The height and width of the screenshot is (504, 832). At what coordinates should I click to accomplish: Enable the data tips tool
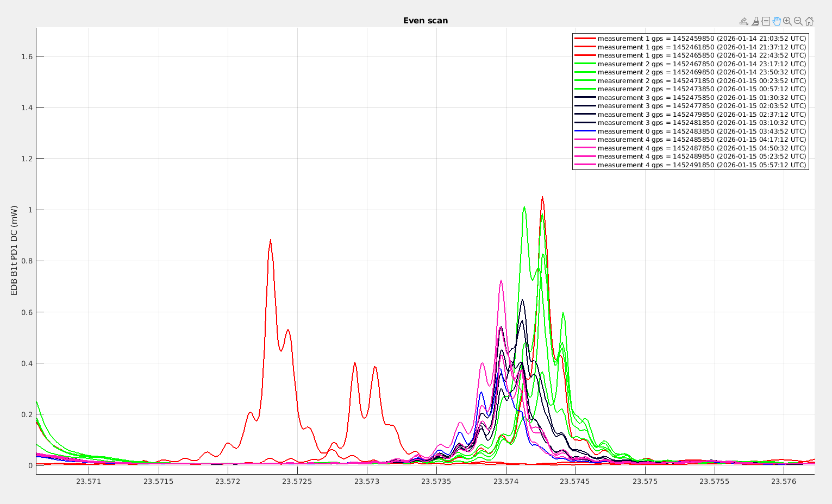[x=766, y=21]
